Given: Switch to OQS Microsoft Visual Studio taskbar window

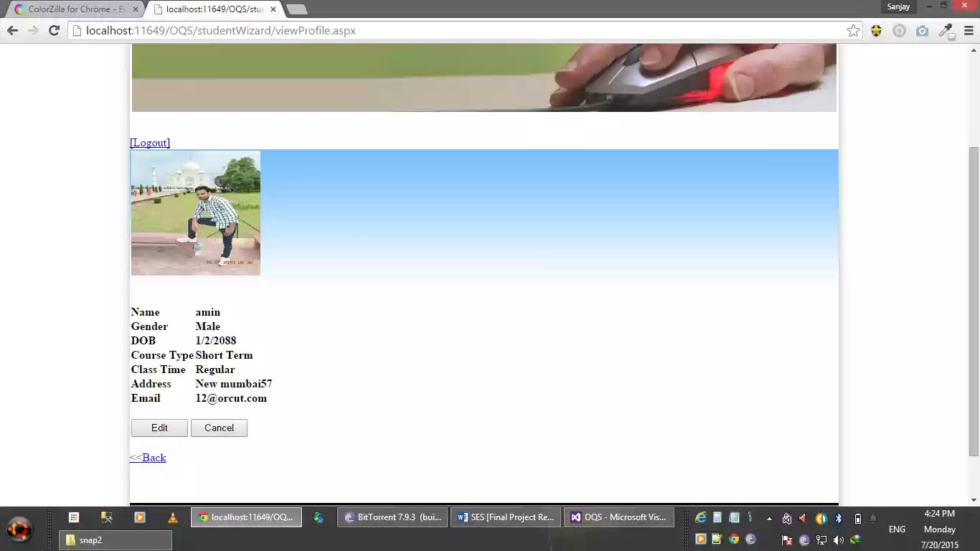Looking at the screenshot, I should (618, 517).
